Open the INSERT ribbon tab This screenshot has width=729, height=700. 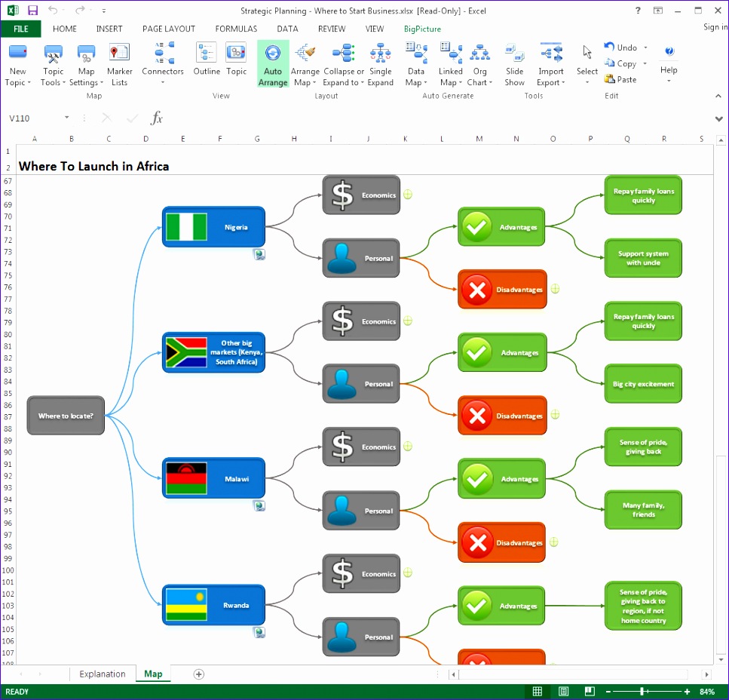click(x=109, y=29)
